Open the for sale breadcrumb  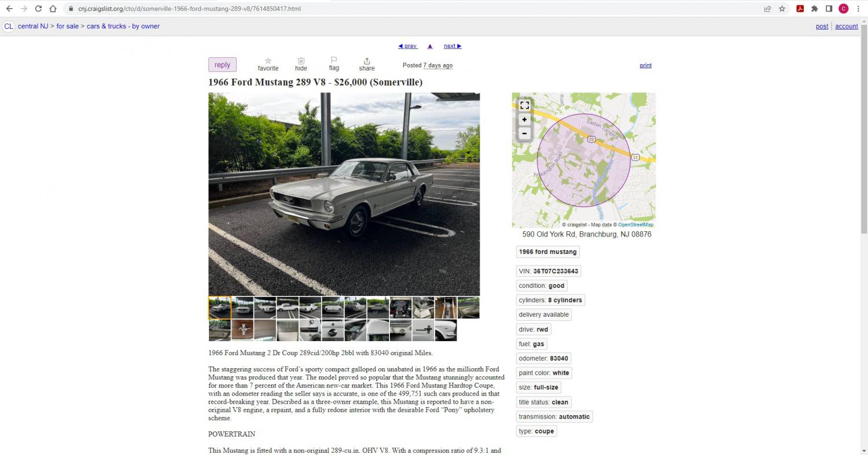68,26
